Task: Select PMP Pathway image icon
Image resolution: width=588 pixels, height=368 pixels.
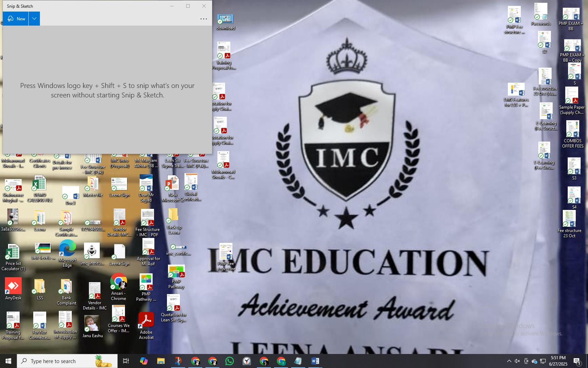Action: pyautogui.click(x=176, y=277)
